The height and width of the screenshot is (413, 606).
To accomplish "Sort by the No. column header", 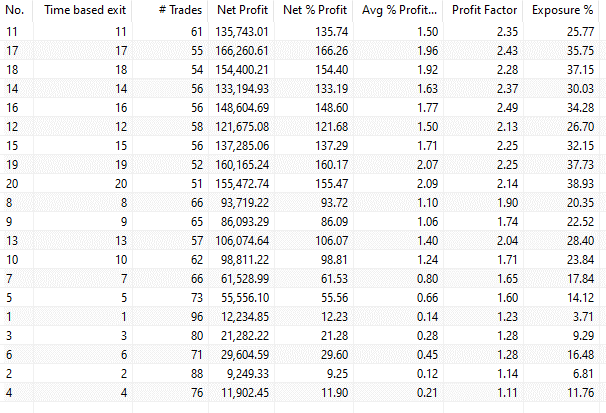I will 17,10.
